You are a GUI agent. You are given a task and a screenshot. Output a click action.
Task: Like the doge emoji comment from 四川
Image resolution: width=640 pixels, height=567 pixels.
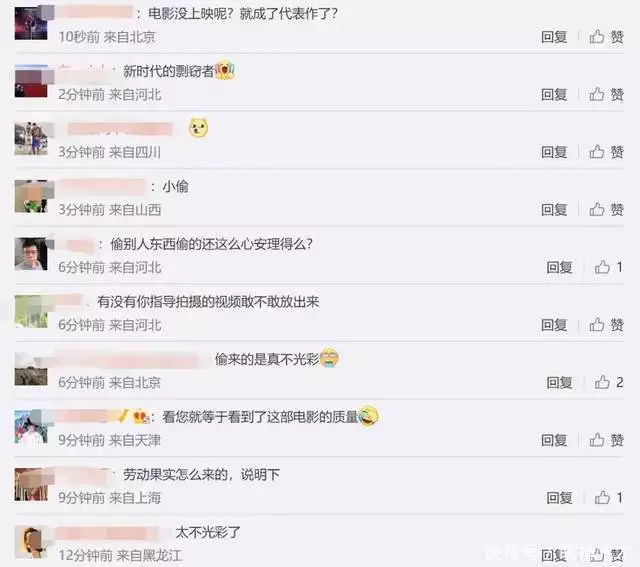[x=606, y=152]
